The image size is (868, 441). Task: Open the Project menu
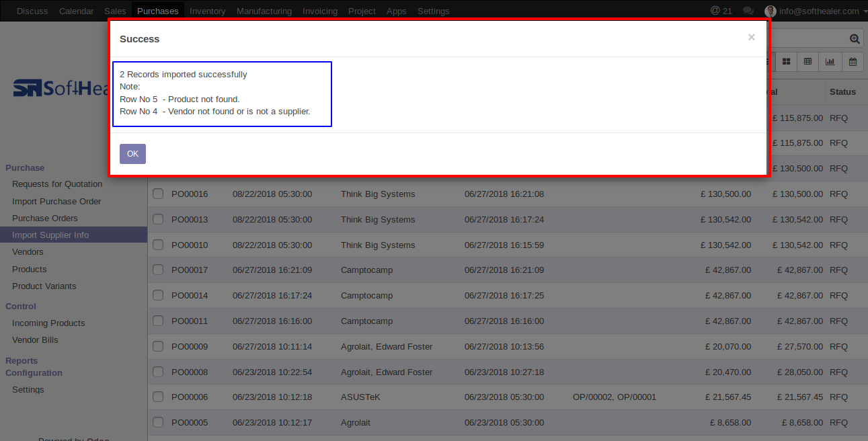(x=362, y=11)
